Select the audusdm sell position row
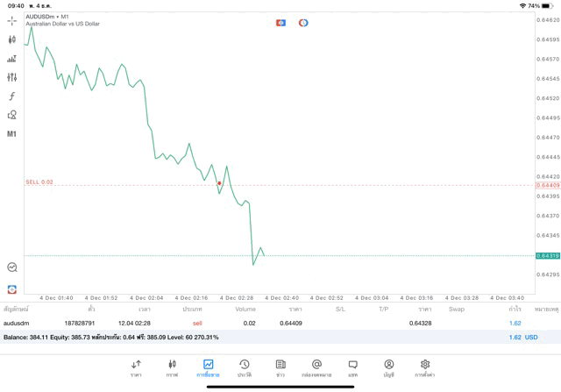The height and width of the screenshot is (392, 561). click(x=263, y=324)
